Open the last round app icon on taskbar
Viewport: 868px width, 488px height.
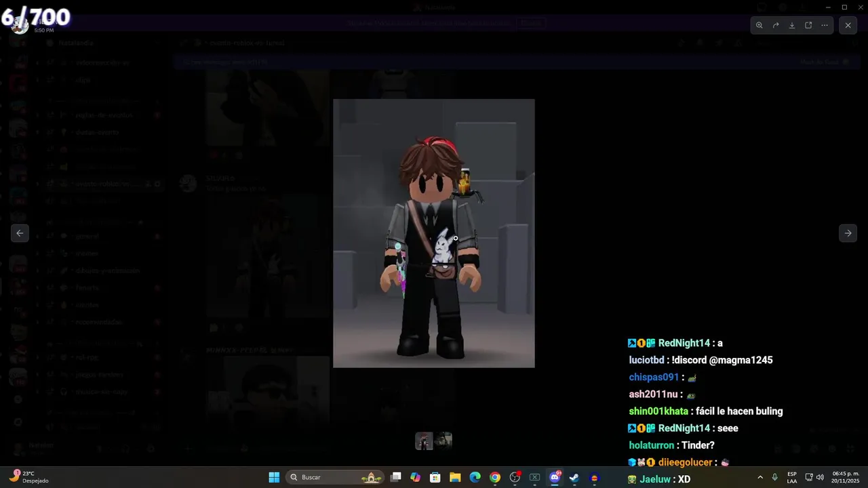tap(595, 477)
